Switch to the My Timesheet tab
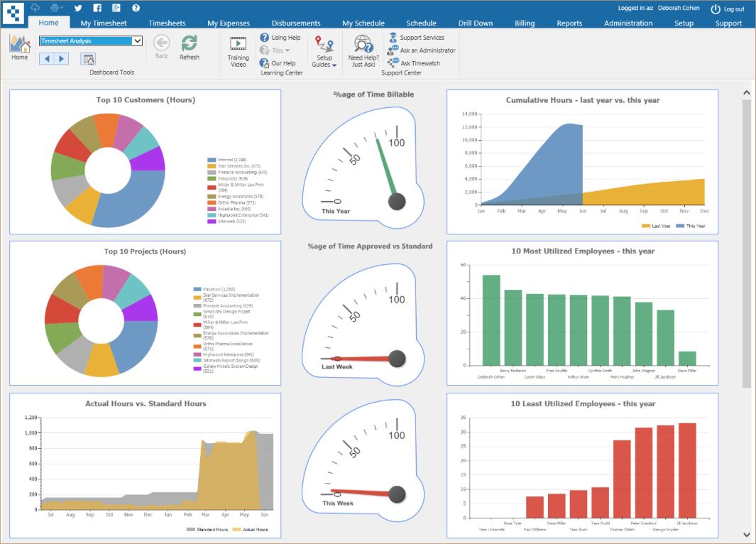The height and width of the screenshot is (544, 756). click(x=104, y=23)
